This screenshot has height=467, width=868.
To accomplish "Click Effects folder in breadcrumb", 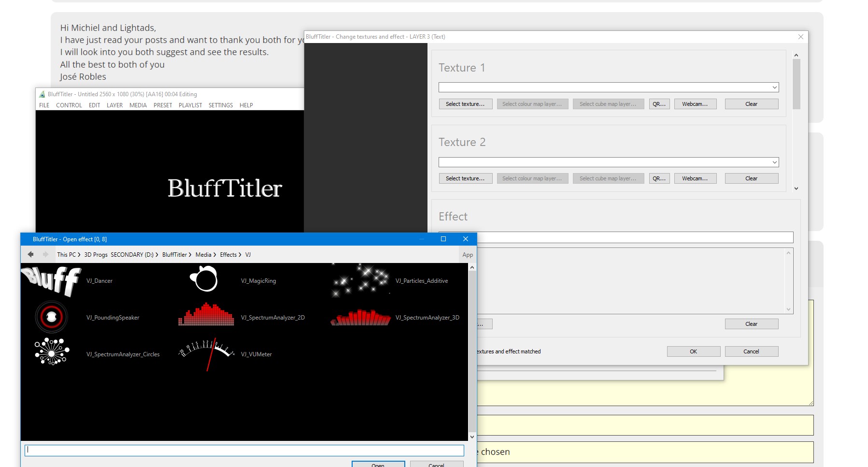I will 228,255.
